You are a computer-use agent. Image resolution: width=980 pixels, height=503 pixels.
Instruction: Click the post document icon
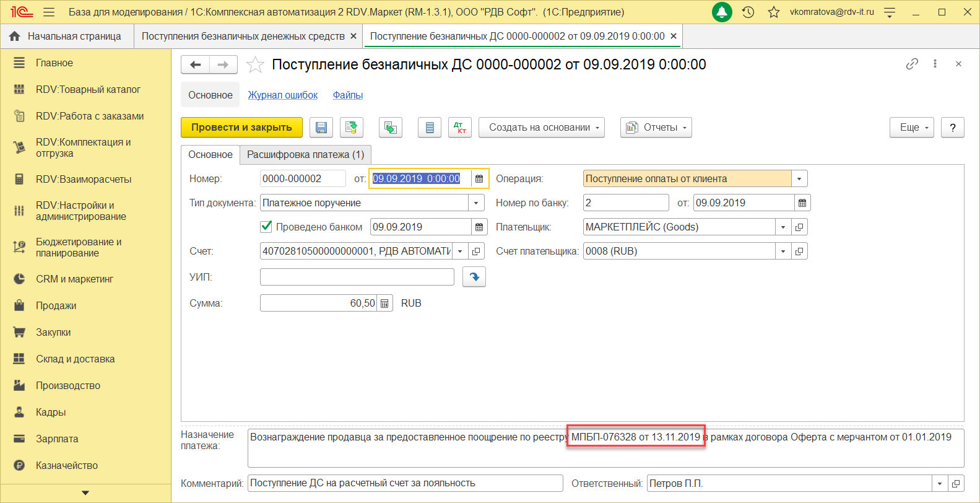click(352, 128)
